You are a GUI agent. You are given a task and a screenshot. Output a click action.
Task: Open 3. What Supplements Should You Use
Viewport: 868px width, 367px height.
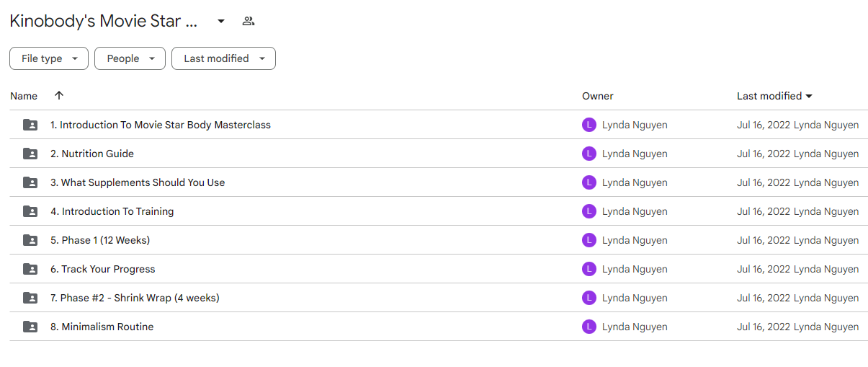pos(138,182)
